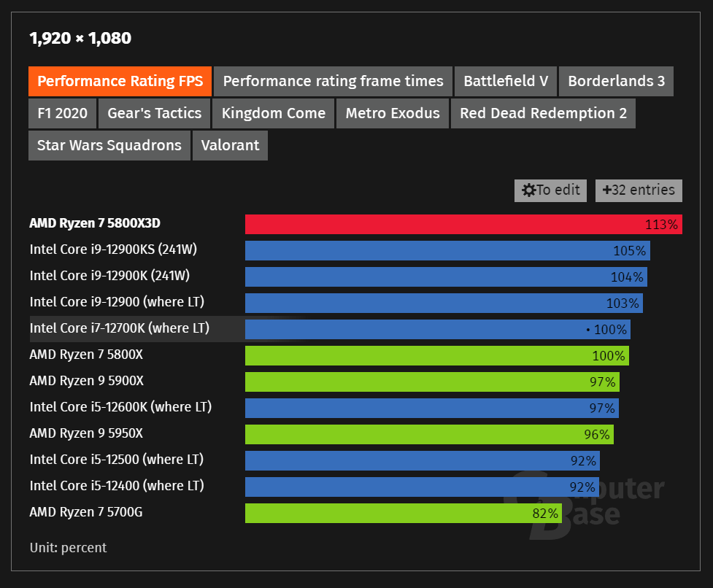Open the Star Wars Squadrons tab
Viewport: 713px width, 588px height.
[109, 145]
